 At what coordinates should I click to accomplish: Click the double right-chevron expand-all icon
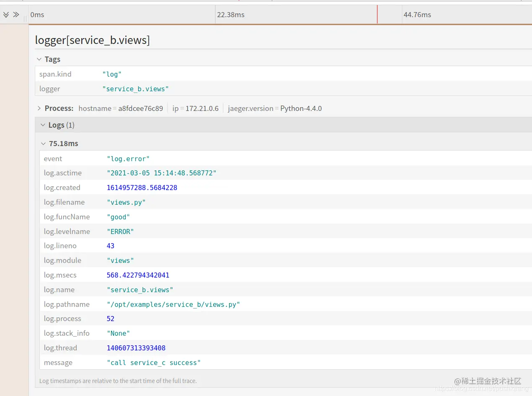pyautogui.click(x=16, y=15)
